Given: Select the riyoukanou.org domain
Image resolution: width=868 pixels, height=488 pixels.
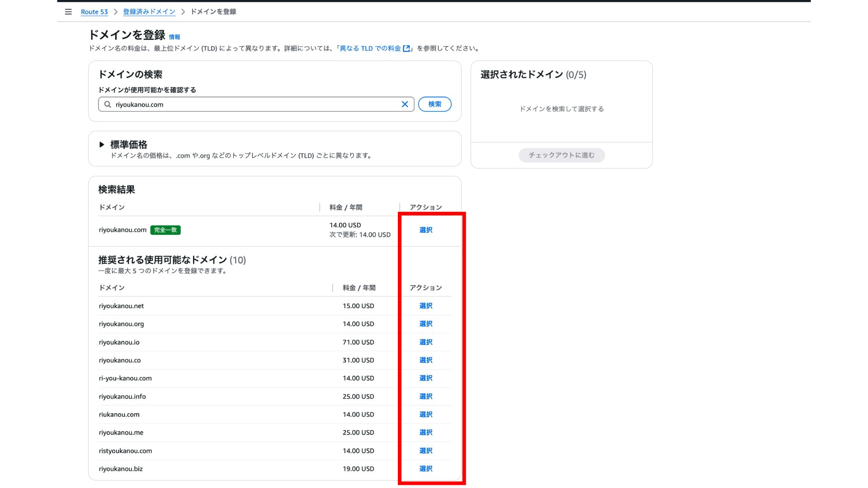Looking at the screenshot, I should click(425, 324).
